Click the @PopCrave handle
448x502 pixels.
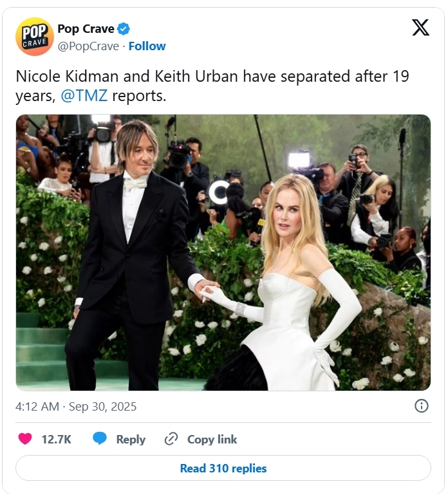88,46
